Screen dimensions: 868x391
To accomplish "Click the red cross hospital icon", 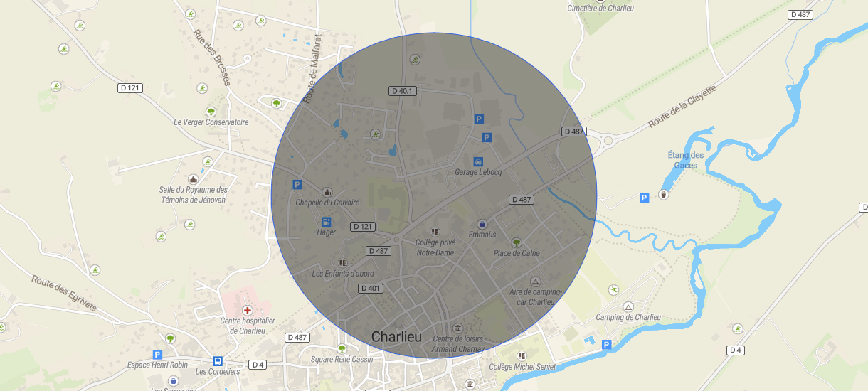I will pyautogui.click(x=247, y=311).
